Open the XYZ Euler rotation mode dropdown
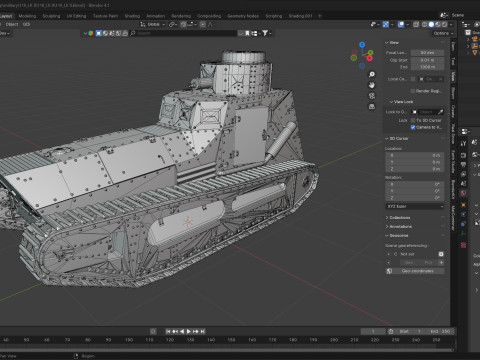 (415, 206)
